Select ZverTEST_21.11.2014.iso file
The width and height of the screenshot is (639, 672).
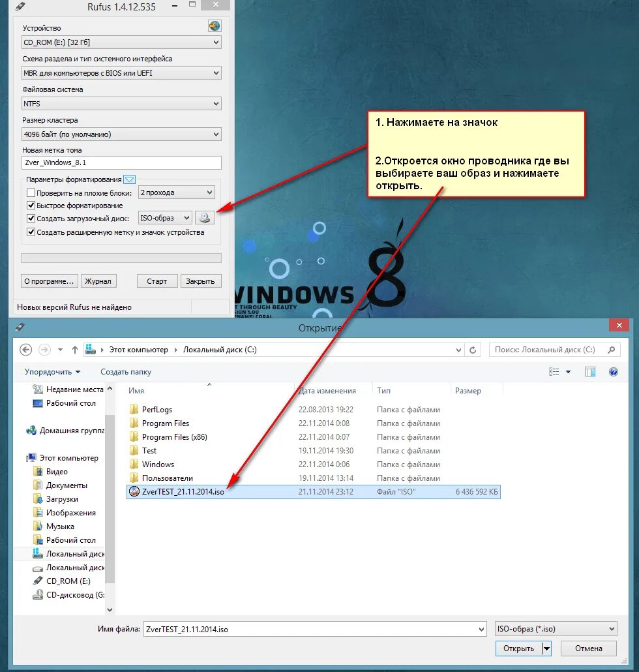(313, 491)
